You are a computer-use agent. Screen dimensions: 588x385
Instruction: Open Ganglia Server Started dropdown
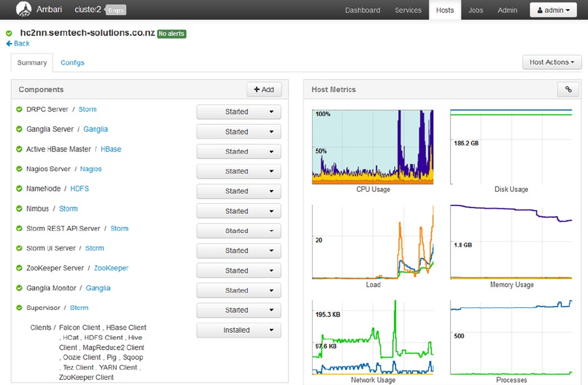tap(239, 132)
